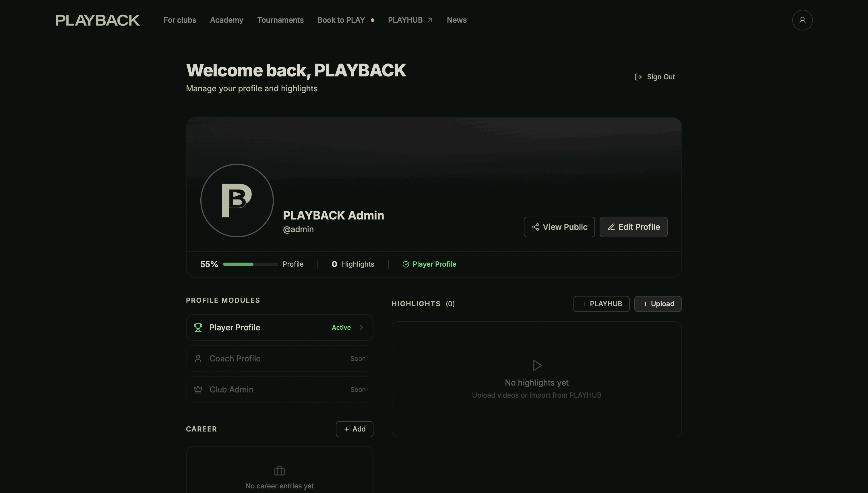Click the Upload button for highlights
This screenshot has height=493, width=868.
pos(658,304)
